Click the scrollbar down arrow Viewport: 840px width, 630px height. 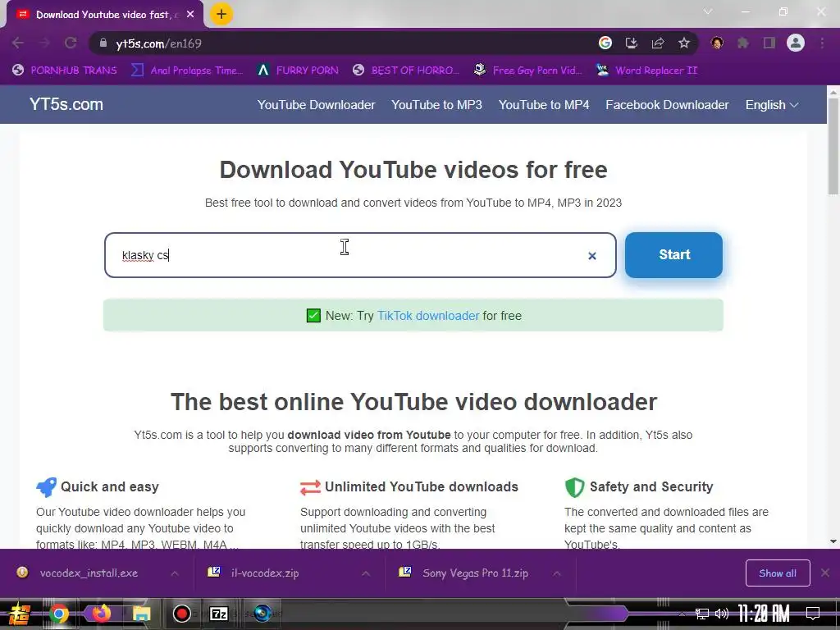tap(833, 541)
